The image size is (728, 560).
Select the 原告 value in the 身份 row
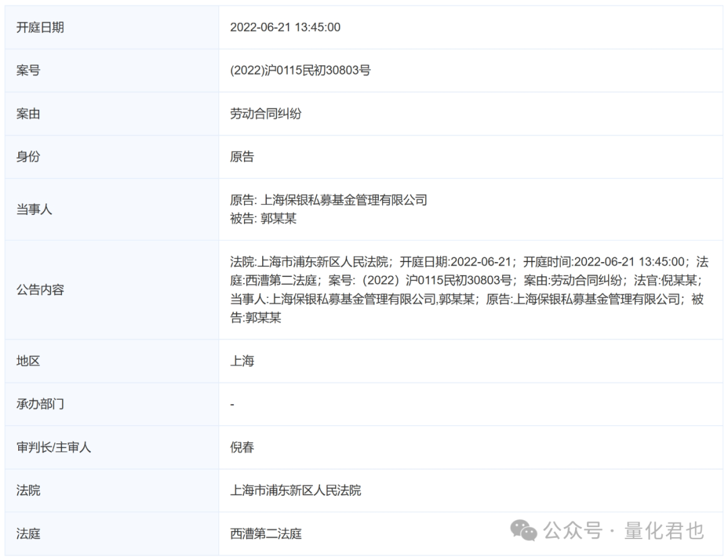(242, 156)
